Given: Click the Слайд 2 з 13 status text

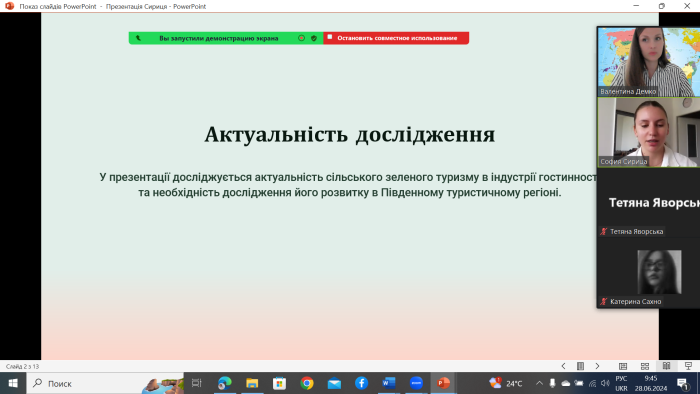Looking at the screenshot, I should click(x=22, y=366).
